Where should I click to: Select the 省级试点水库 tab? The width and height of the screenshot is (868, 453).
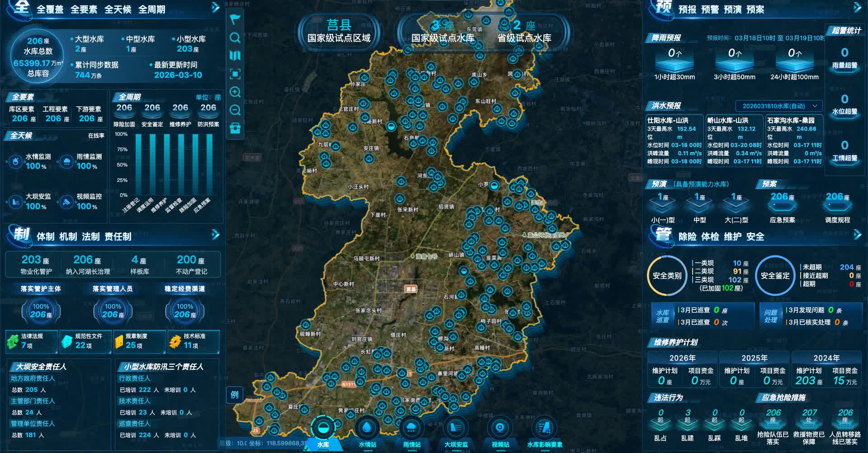tap(524, 32)
